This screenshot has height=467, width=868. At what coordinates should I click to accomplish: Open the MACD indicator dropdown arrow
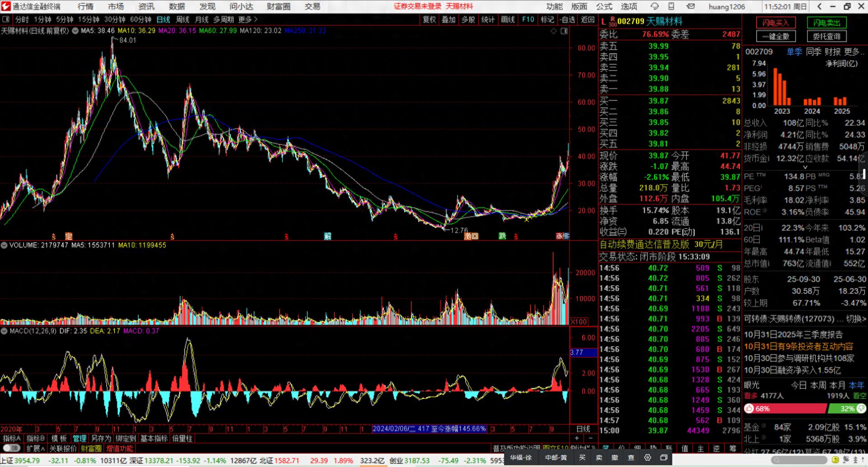[4, 331]
